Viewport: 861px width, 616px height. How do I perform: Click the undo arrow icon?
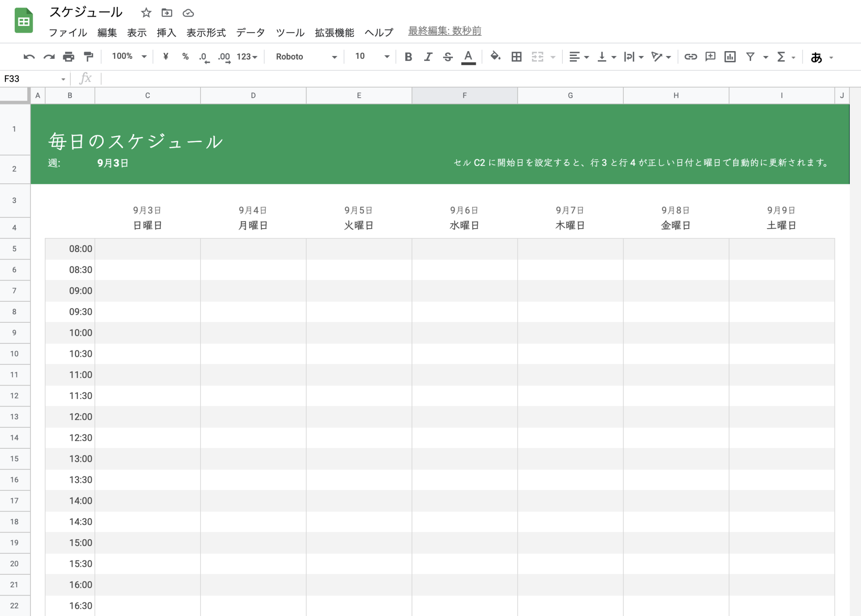29,57
